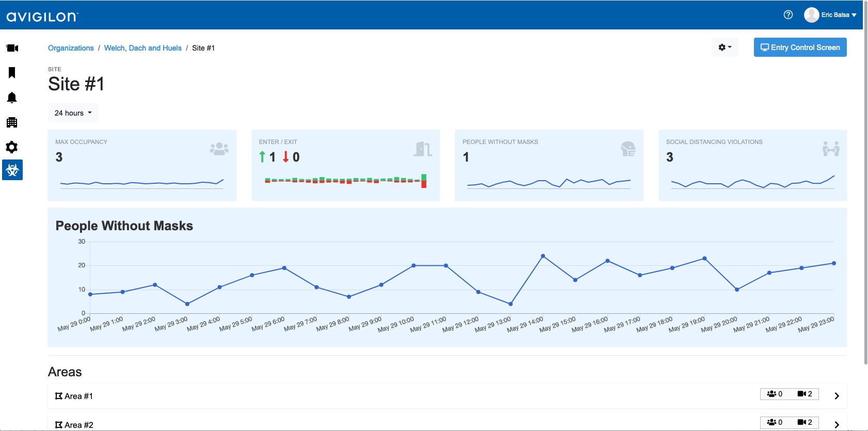Select the Enter / Exit card
Screen dimensions: 868x431
[345, 165]
